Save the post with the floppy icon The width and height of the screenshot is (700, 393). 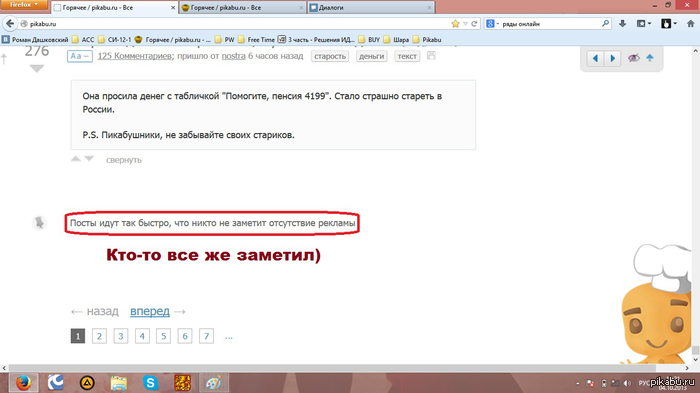coord(431,56)
